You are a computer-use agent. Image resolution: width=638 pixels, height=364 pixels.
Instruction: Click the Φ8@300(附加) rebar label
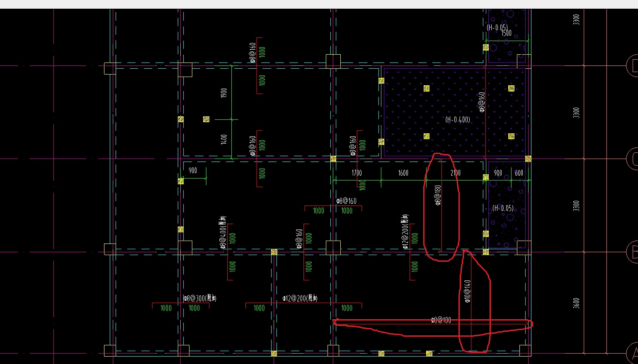pyautogui.click(x=200, y=298)
